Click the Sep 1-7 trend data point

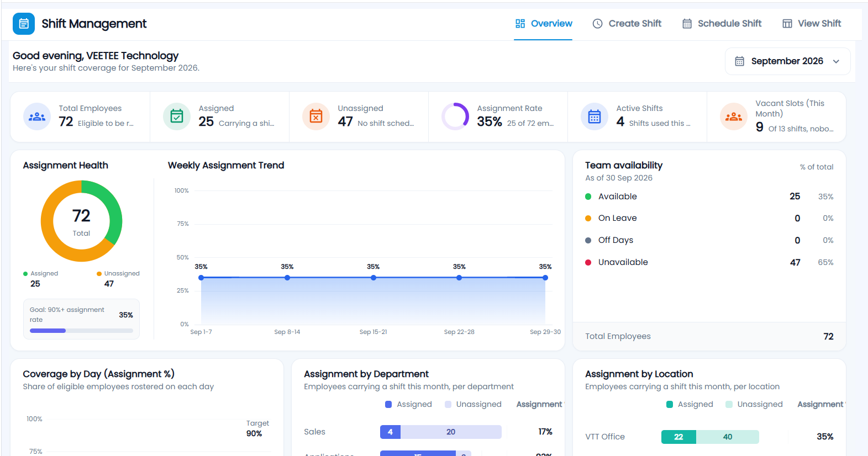coord(201,278)
